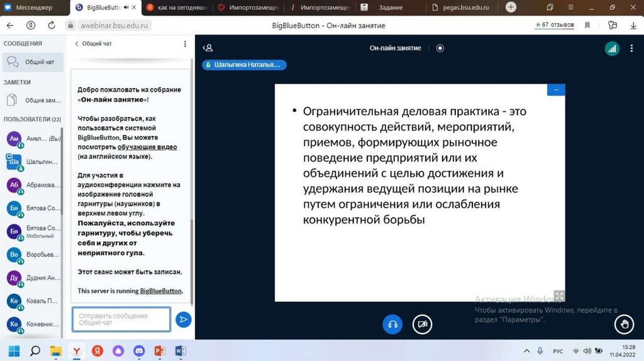Screen dimensions: 644x361
Task: Select user Амел... (Вы) in the list
Action: (33, 139)
